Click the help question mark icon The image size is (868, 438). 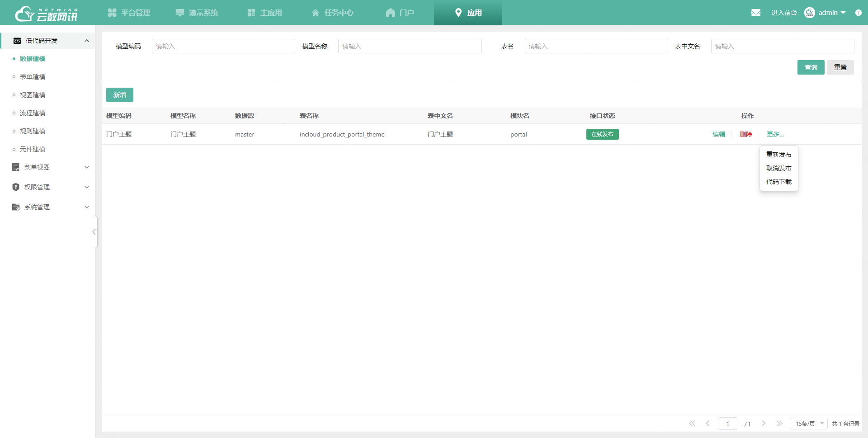point(858,13)
